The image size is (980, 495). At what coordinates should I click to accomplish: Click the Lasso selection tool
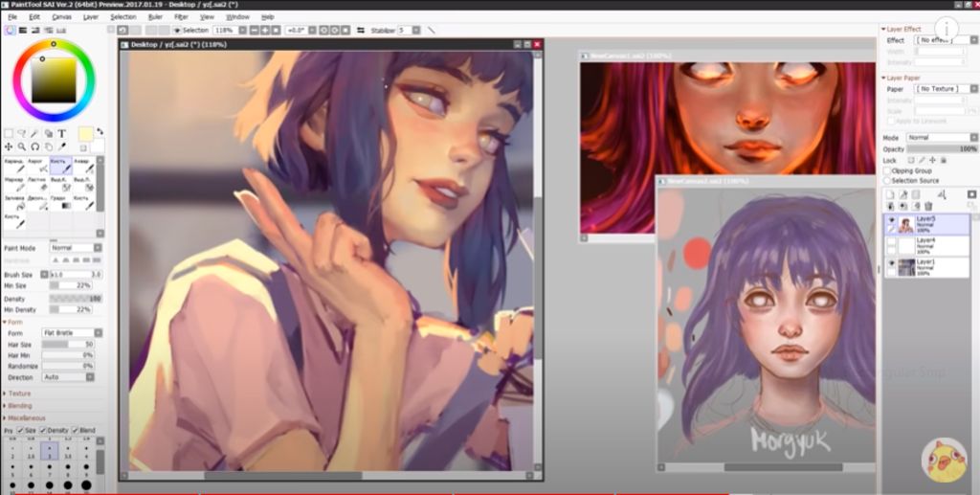pyautogui.click(x=22, y=133)
